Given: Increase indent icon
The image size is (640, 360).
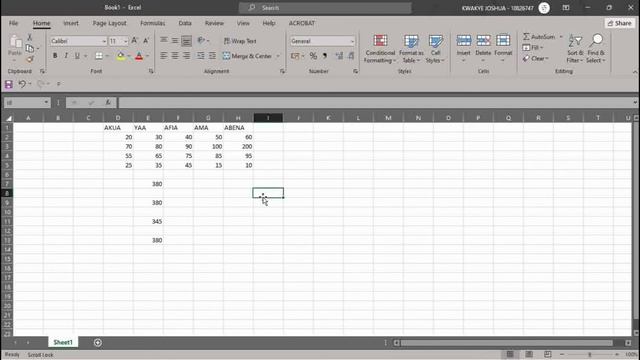Looking at the screenshot, I should click(x=212, y=56).
